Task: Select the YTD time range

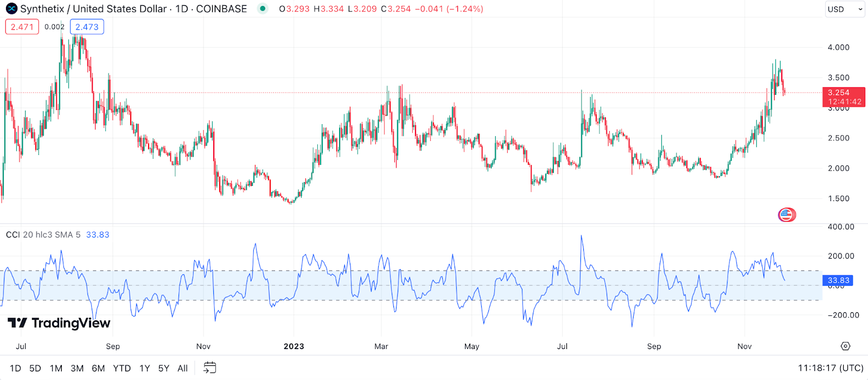Action: [122, 368]
